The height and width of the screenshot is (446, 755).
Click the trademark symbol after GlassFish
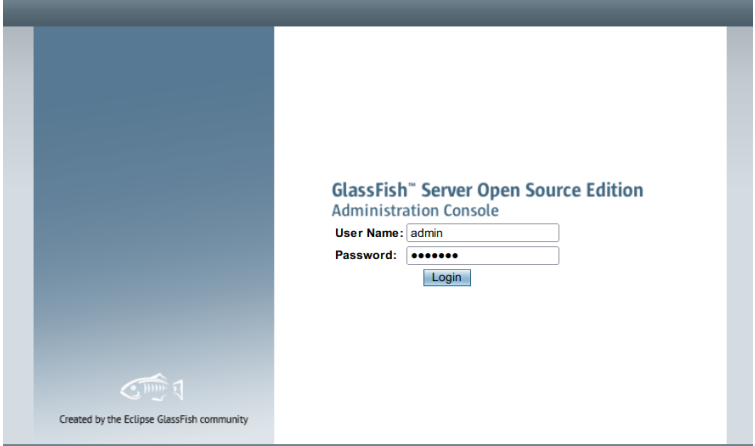[x=412, y=185]
